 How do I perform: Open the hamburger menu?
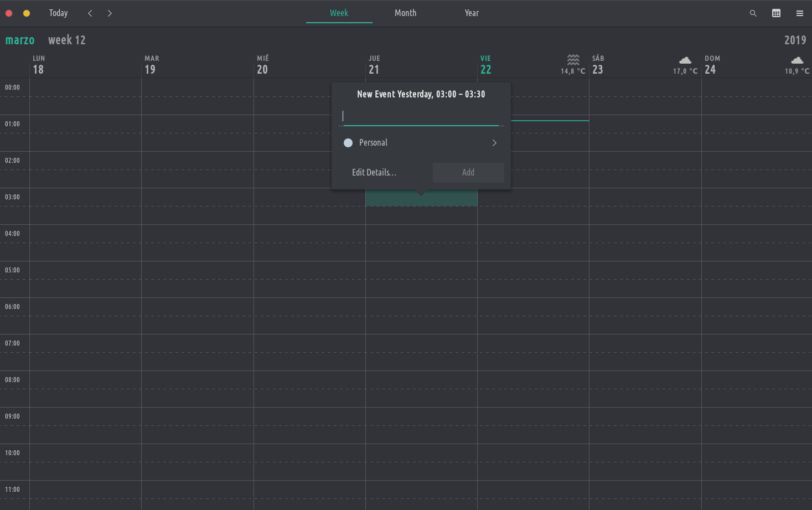pos(799,13)
